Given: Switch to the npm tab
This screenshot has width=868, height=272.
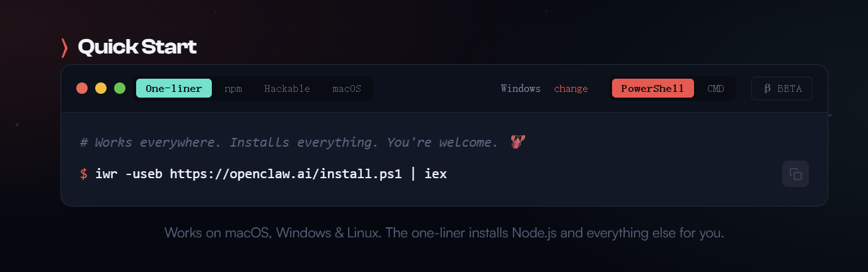Looking at the screenshot, I should [233, 89].
